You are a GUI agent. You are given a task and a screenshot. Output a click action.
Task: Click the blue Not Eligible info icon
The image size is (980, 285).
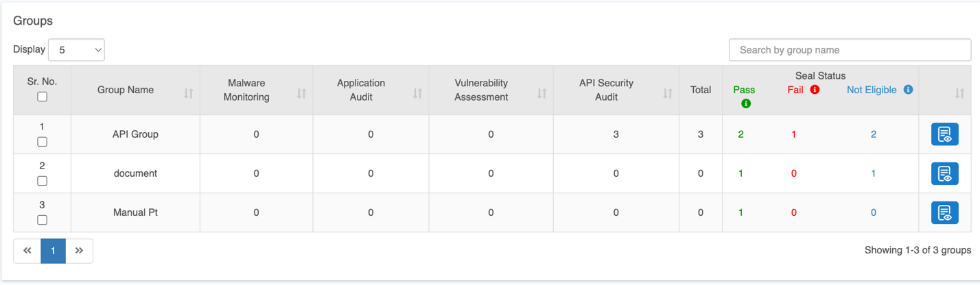coord(908,90)
